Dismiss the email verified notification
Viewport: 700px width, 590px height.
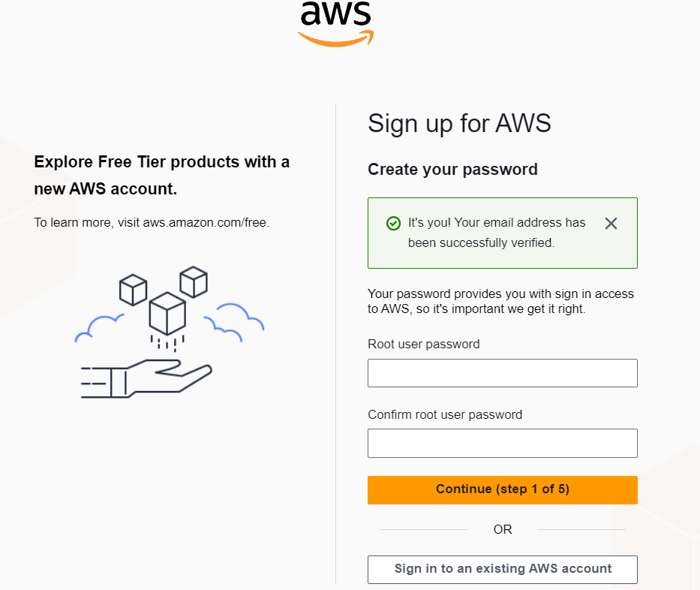tap(611, 223)
